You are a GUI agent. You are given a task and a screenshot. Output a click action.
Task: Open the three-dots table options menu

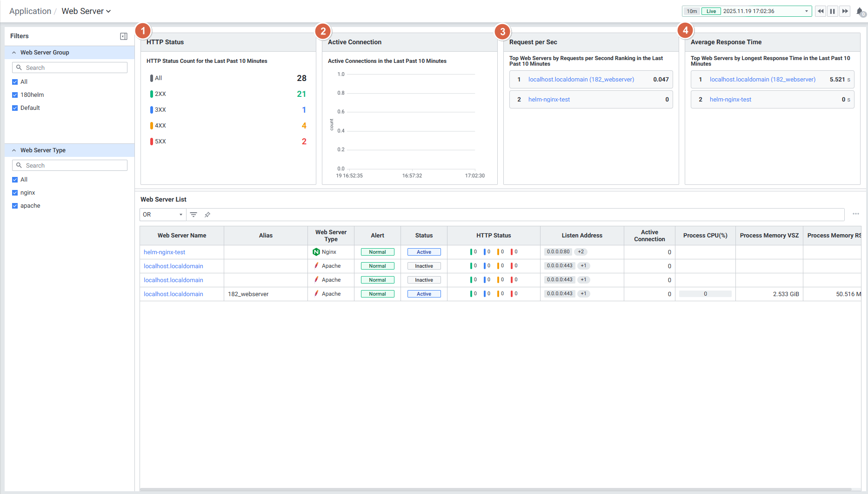[x=855, y=214]
